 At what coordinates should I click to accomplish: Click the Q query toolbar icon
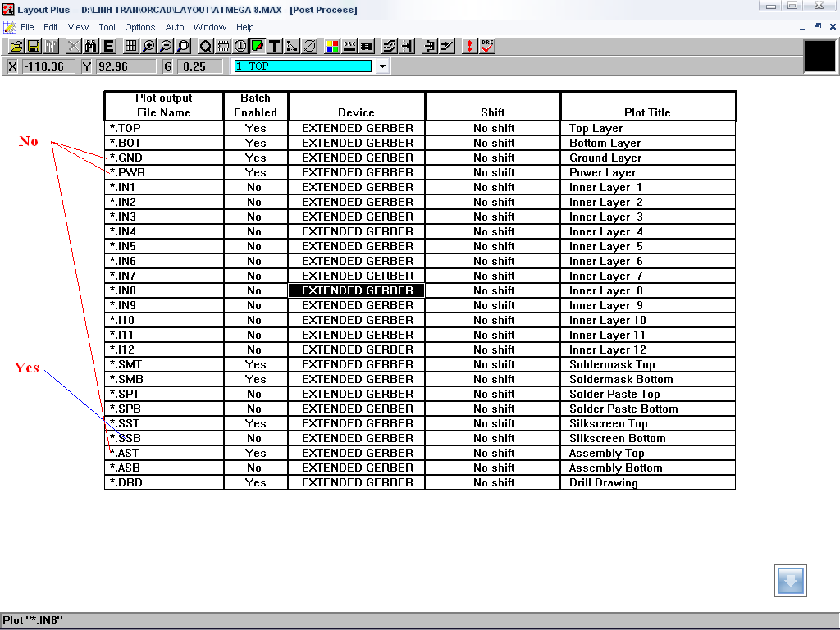tap(205, 47)
